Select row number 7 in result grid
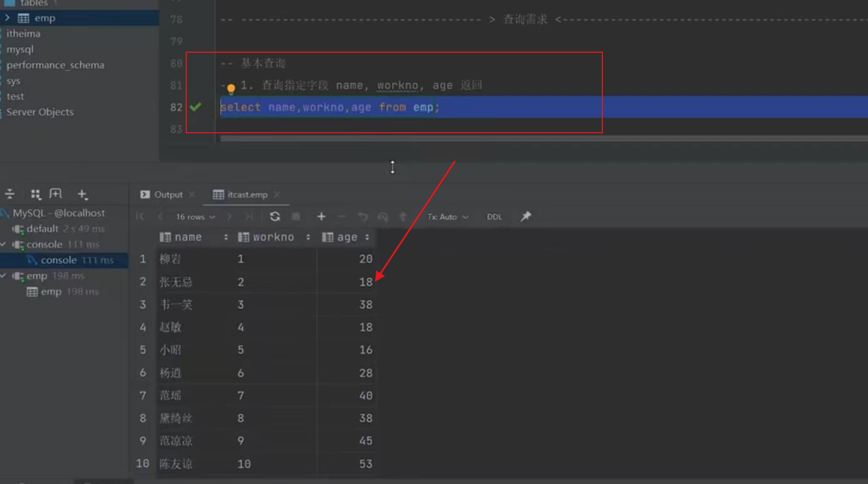 coord(142,395)
